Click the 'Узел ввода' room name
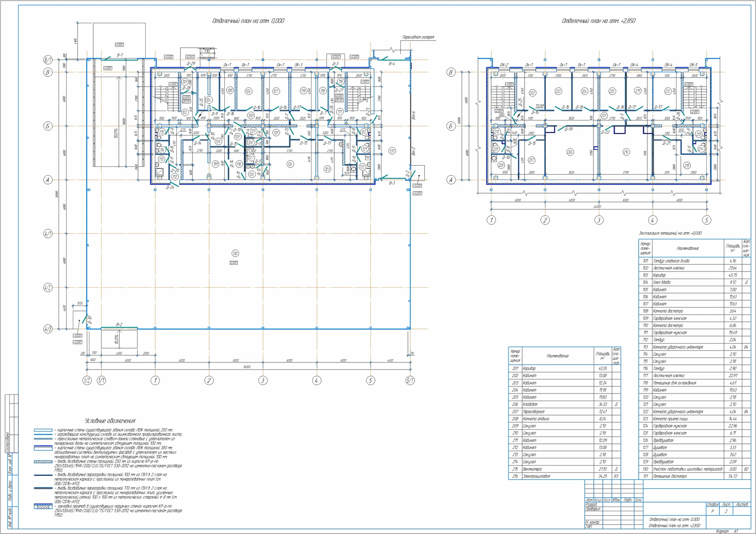Image resolution: width=756 pixels, height=534 pixels. [661, 283]
